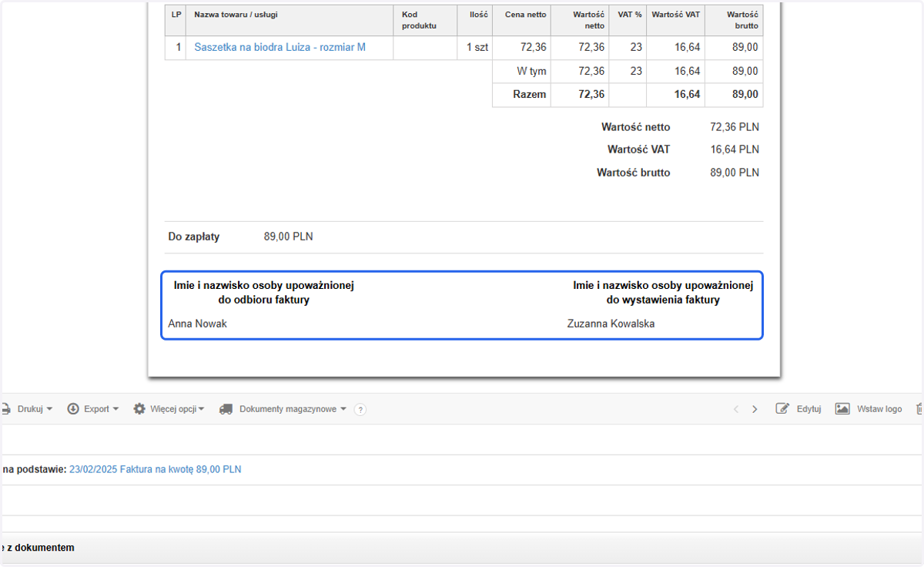The height and width of the screenshot is (567, 924).
Task: Go to the previous document arrow
Action: tap(735, 409)
